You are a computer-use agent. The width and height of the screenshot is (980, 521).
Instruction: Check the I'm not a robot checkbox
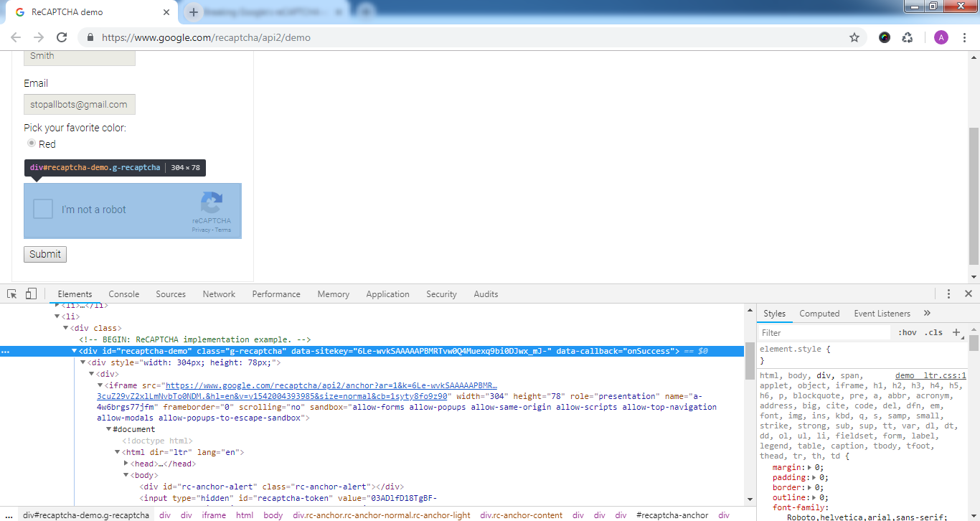click(43, 209)
